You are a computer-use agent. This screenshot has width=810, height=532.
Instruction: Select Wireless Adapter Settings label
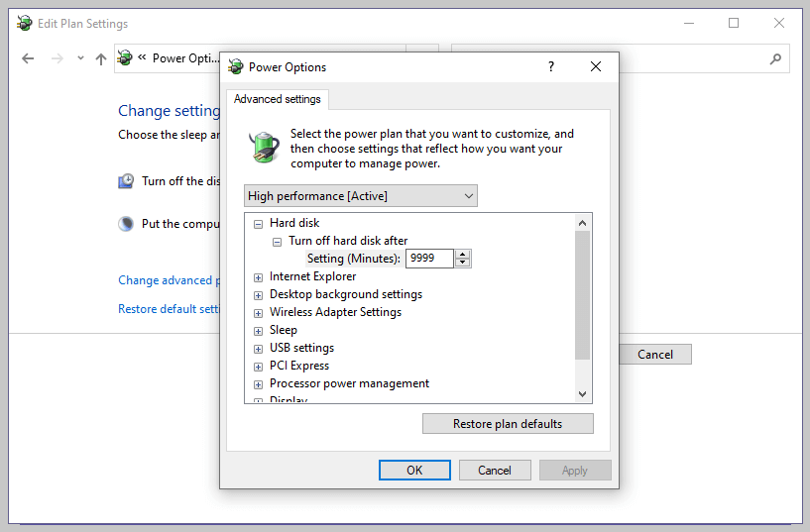coord(335,312)
